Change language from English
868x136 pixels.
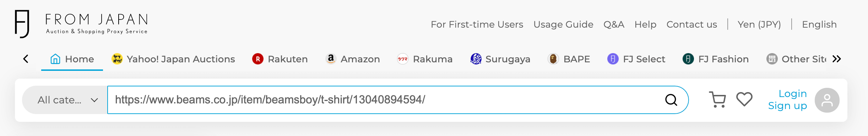coord(819,24)
